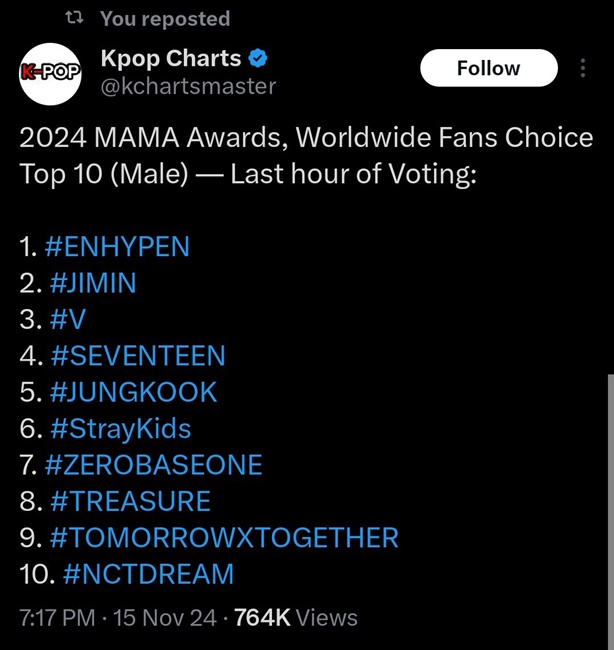Screen dimensions: 614x650
Task: Open the @kchartsmaster handle
Action: (188, 87)
